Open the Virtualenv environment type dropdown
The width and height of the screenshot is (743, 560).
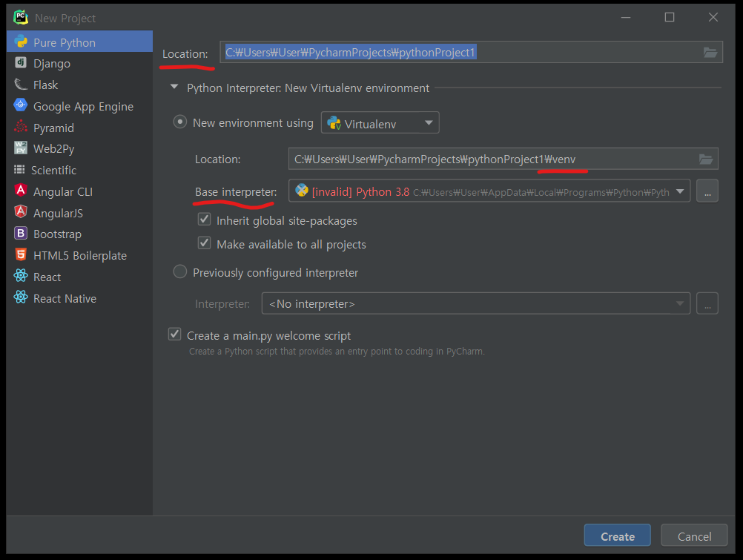click(380, 123)
